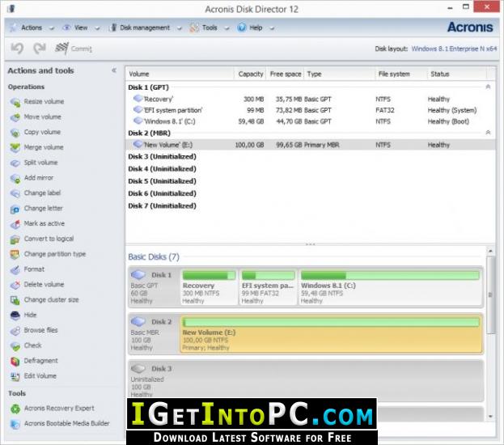Click dropdown arrow next to Disk management
Image resolution: width=504 pixels, height=445 pixels.
[180, 28]
